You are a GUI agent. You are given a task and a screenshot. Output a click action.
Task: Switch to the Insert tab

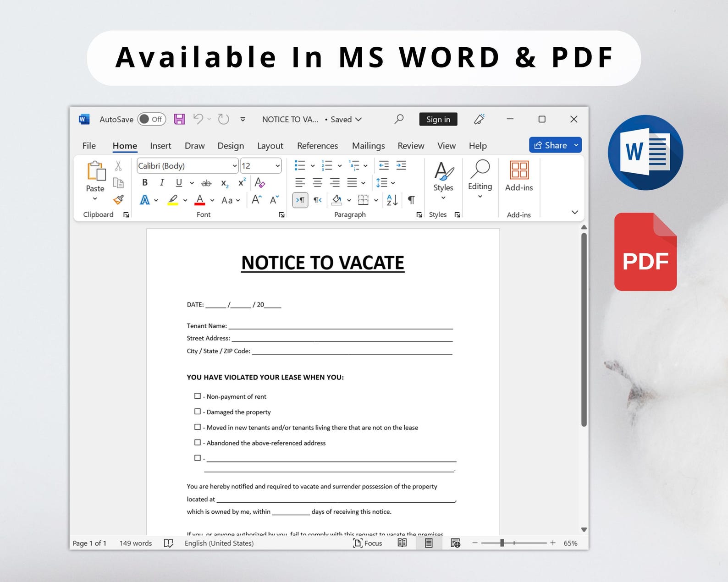point(160,146)
